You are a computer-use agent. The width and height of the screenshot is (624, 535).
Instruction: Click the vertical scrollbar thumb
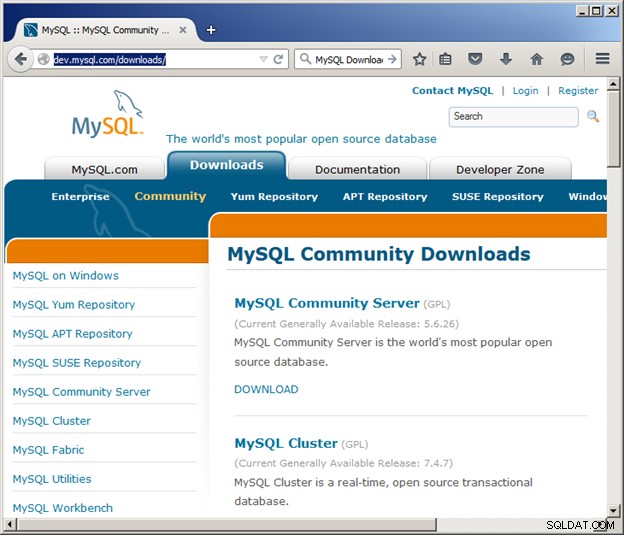click(x=613, y=129)
